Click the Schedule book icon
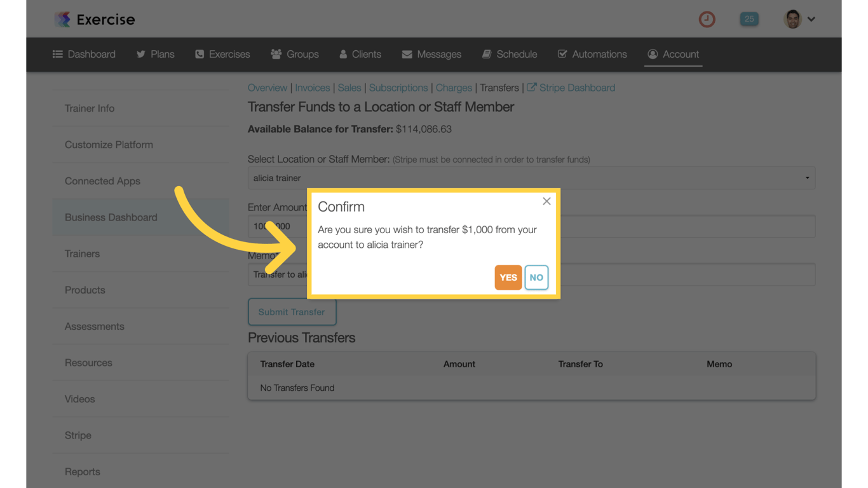Viewport: 868px width, 488px height. [x=487, y=54]
